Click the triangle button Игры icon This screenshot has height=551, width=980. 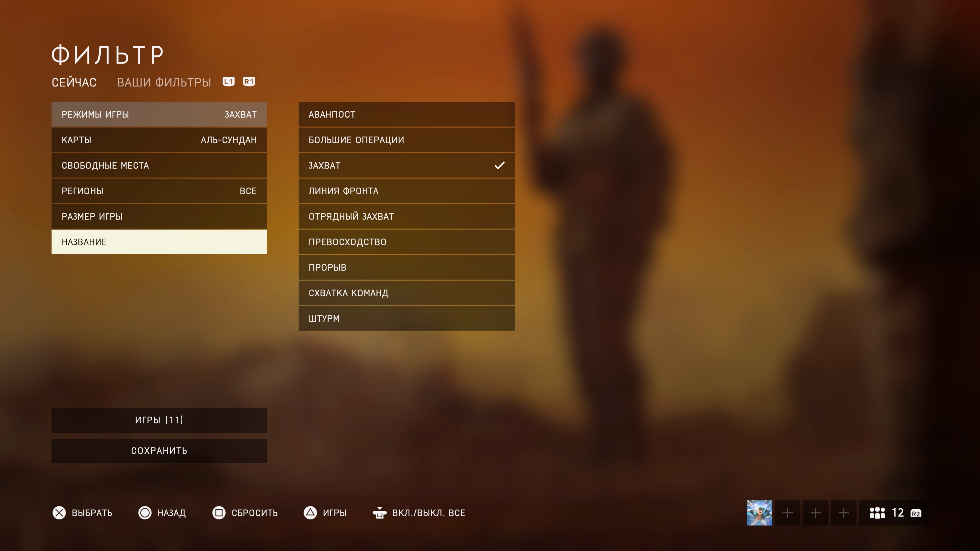tap(310, 512)
